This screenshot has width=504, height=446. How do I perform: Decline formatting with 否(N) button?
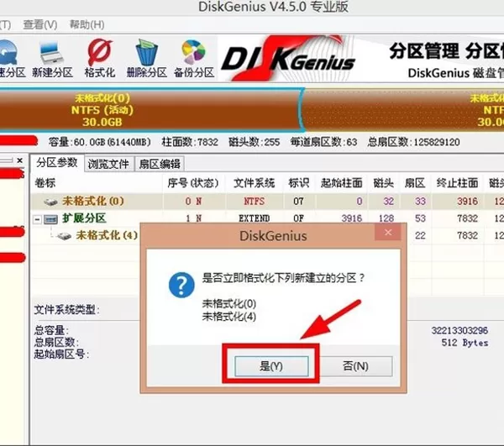click(355, 366)
